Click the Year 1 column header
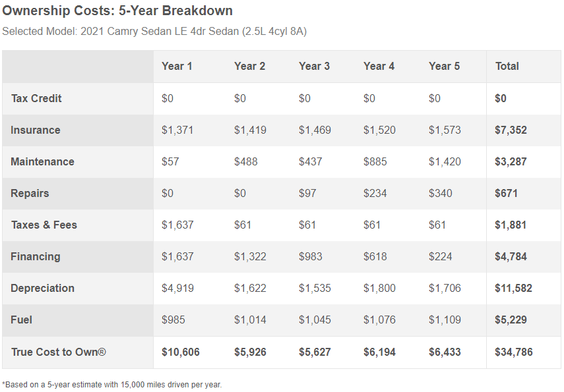 (177, 66)
